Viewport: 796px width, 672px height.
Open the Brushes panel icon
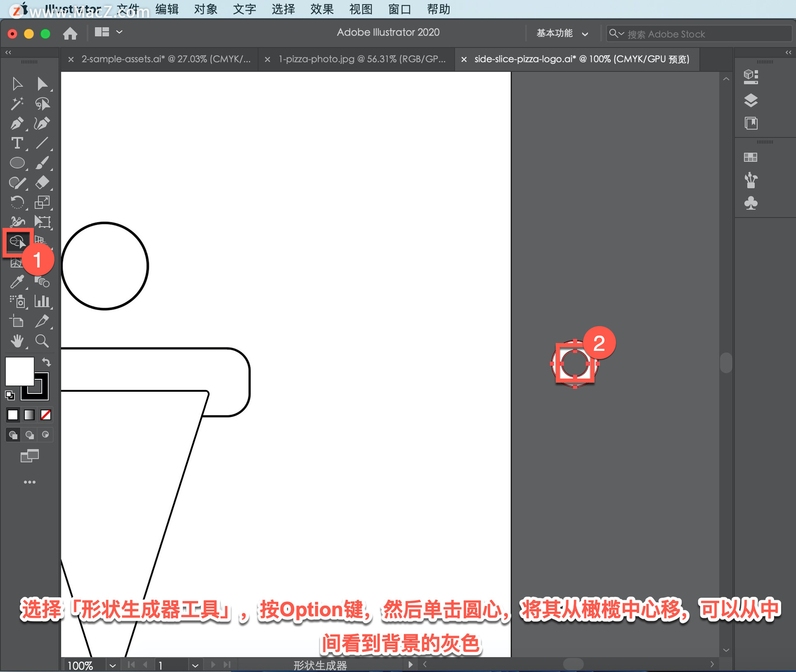pyautogui.click(x=751, y=181)
